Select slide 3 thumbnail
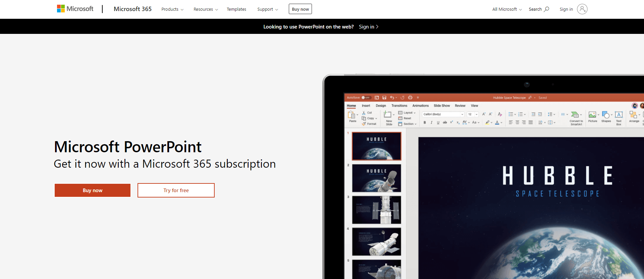 pyautogui.click(x=376, y=210)
